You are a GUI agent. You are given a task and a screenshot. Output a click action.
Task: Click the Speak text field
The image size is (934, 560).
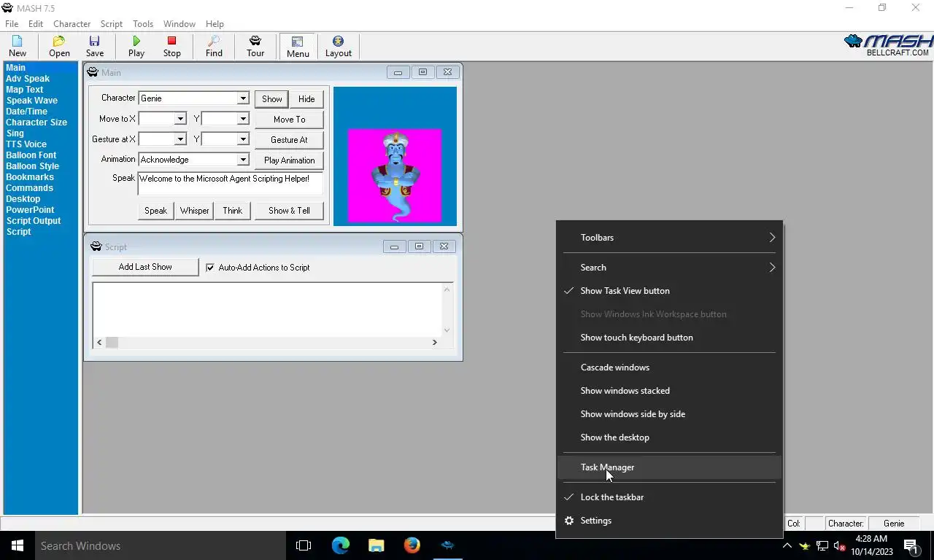(x=230, y=184)
